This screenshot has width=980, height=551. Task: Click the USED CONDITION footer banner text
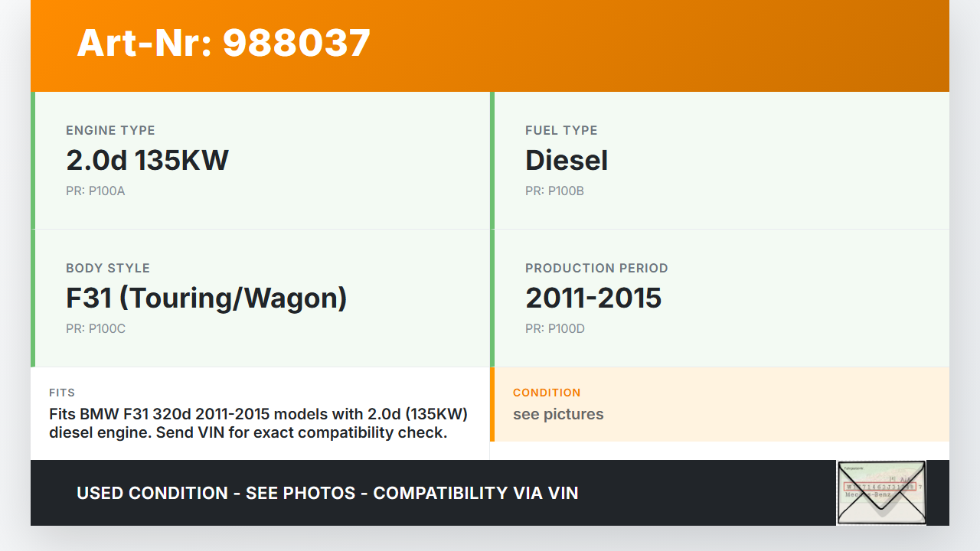(328, 493)
